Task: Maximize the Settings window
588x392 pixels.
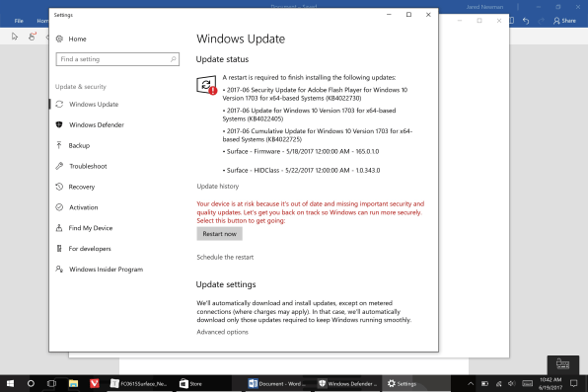Action: click(x=408, y=15)
